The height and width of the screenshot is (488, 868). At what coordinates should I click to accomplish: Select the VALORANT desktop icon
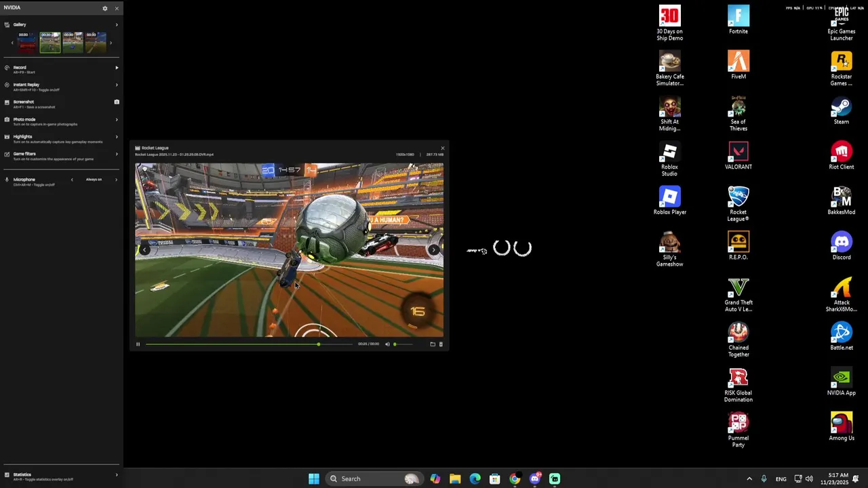tap(738, 155)
